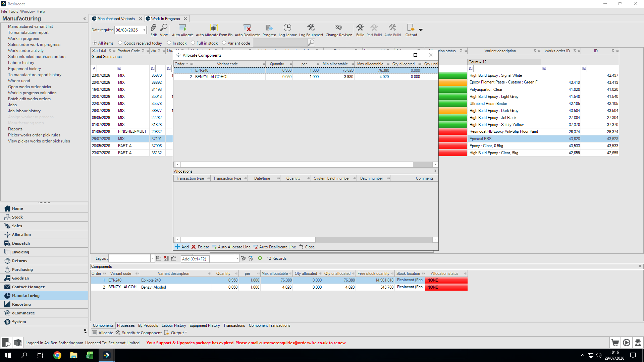Click the orange status bar for Dark Grey

click(x=452, y=111)
